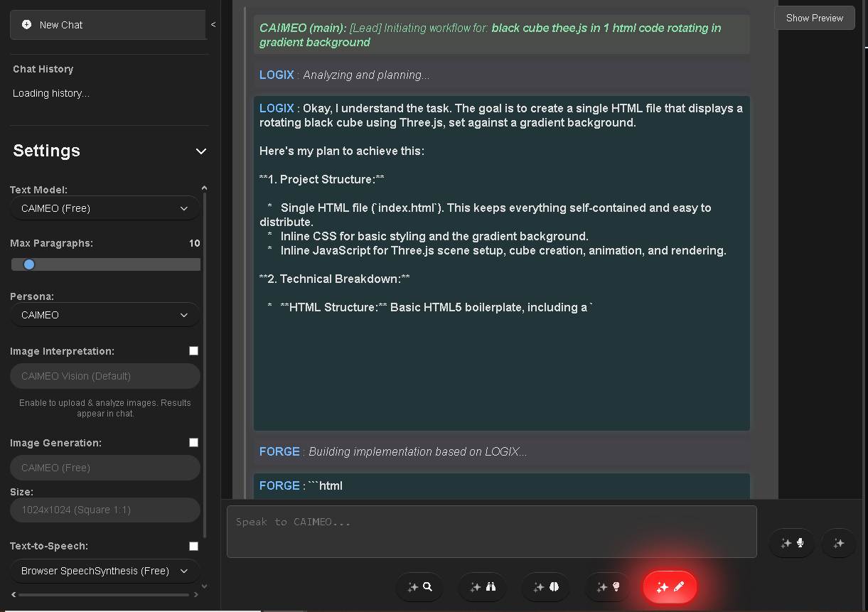This screenshot has width=868, height=612.
Task: Click the 'LOGIX : Analyzing and planning...' message
Action: 502,75
